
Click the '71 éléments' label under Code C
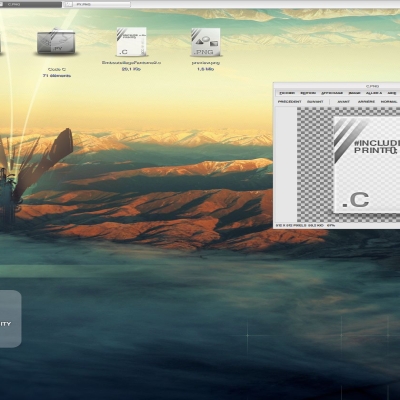pos(57,76)
